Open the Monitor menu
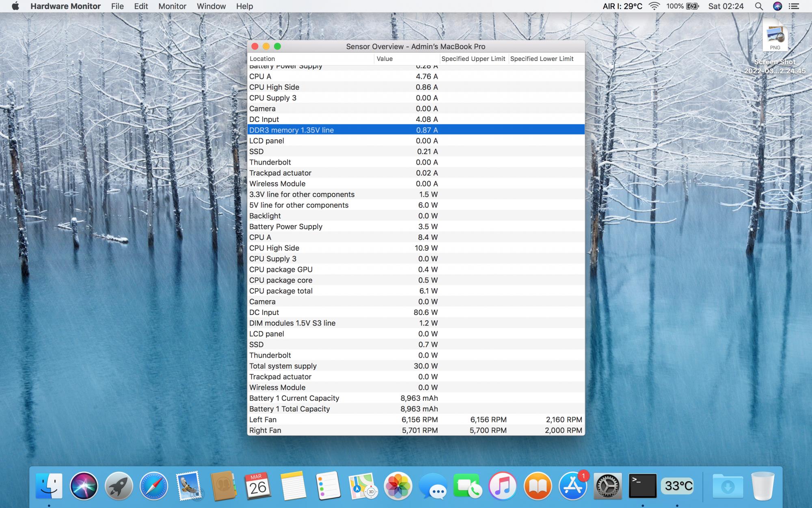The image size is (812, 508). click(x=172, y=6)
